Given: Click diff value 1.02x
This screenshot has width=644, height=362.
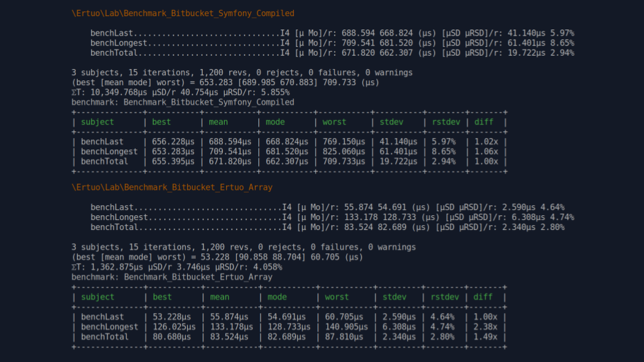Looking at the screenshot, I should click(x=486, y=141).
